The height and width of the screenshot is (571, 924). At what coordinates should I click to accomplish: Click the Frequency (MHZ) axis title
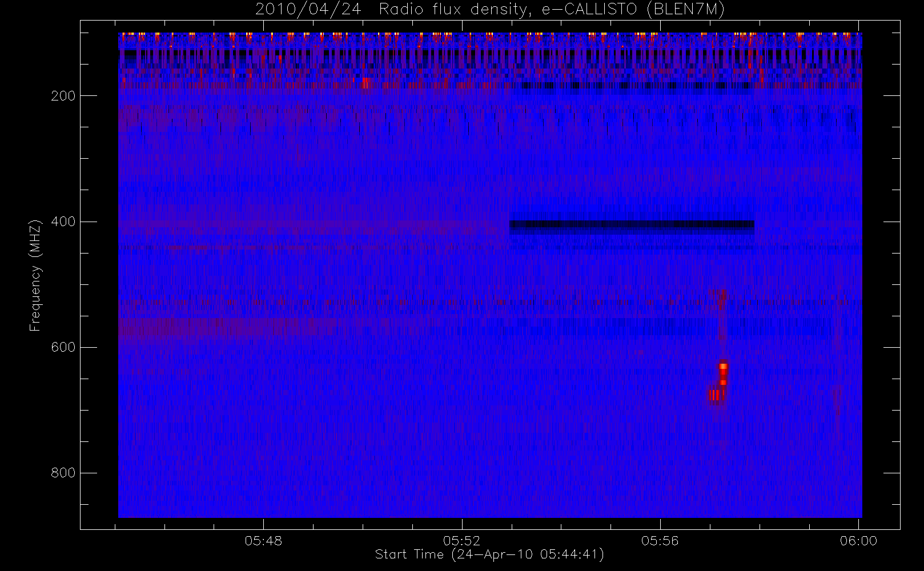35,275
